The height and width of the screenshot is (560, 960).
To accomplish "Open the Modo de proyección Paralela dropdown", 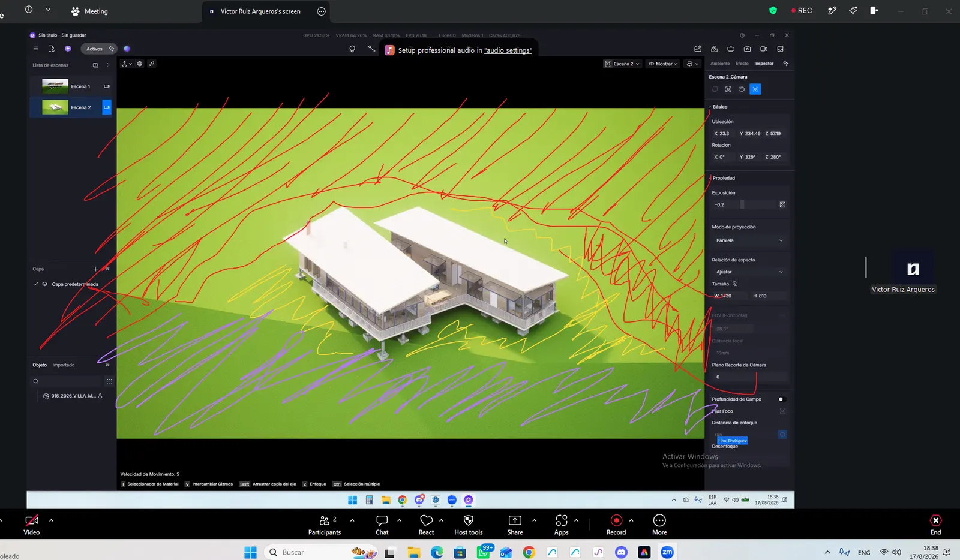I will pos(749,240).
